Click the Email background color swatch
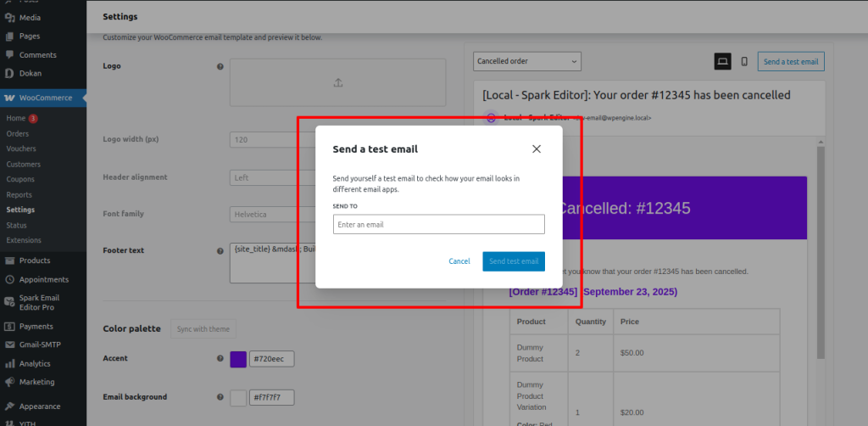 (238, 397)
